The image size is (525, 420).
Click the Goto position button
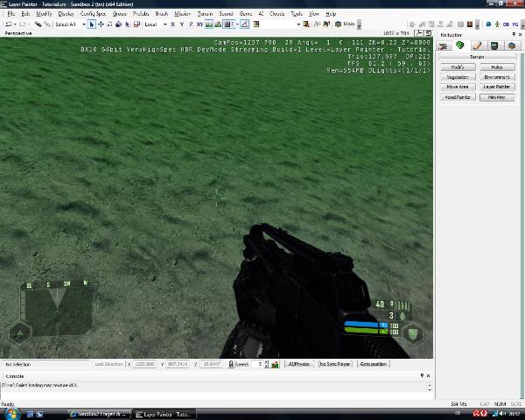(374, 363)
